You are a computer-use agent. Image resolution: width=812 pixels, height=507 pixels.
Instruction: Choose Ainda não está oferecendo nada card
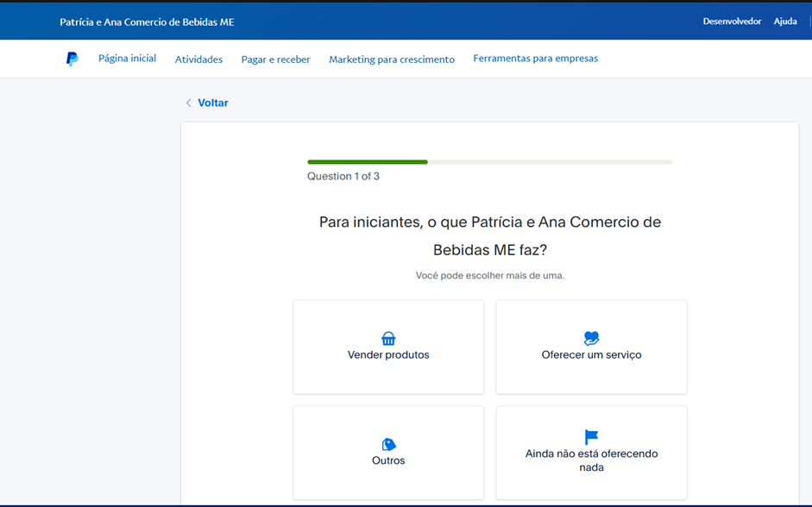click(x=591, y=453)
